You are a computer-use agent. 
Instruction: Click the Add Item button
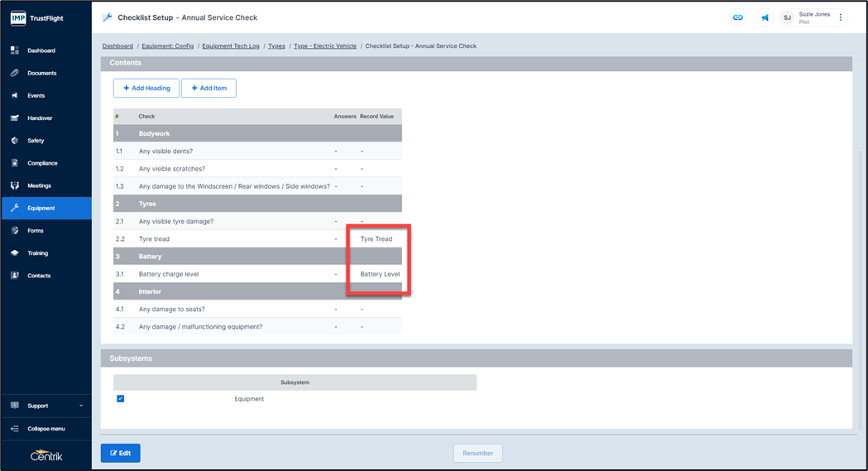pos(209,88)
